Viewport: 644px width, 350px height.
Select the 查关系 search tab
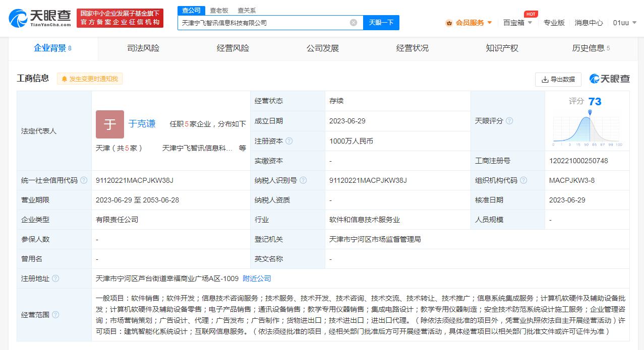[x=247, y=10]
